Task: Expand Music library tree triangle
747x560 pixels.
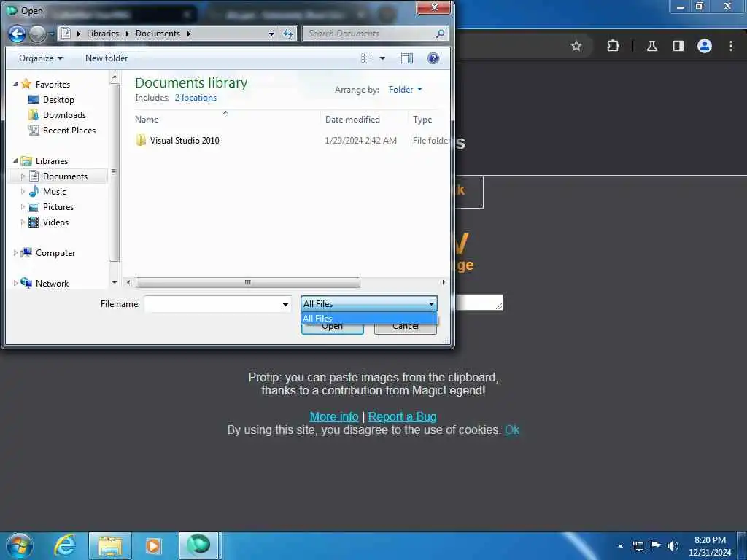Action: [x=23, y=192]
